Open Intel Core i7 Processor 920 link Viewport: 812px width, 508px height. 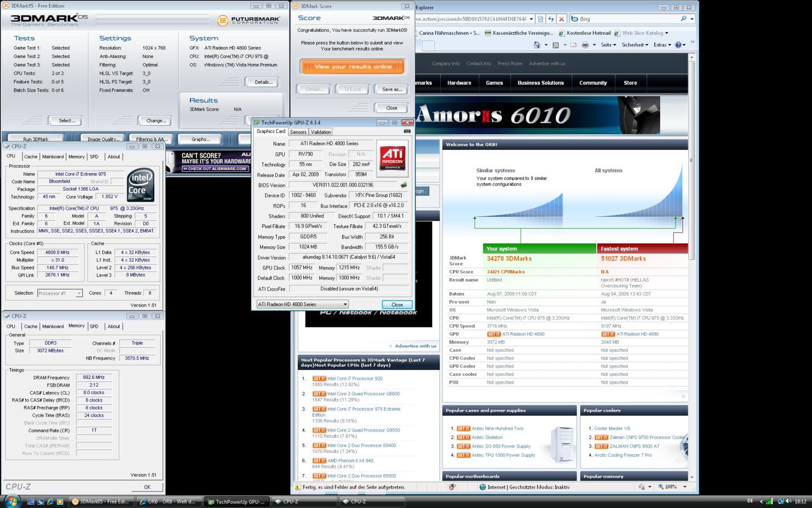coord(355,379)
